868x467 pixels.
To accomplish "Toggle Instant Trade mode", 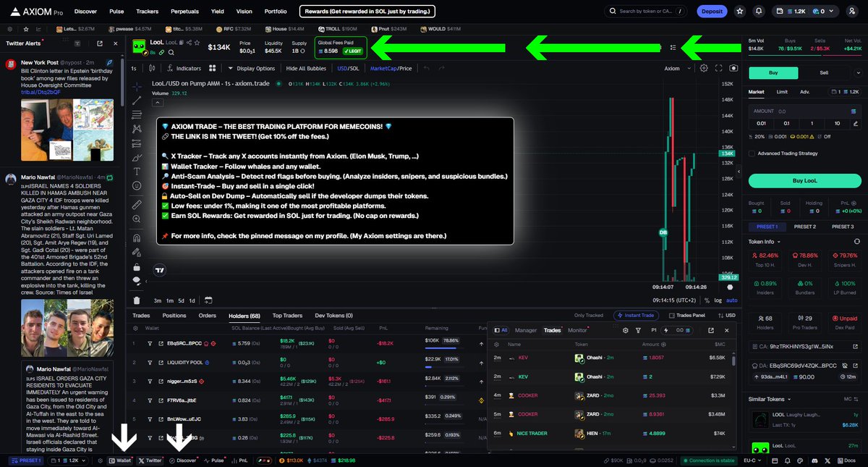I will 635,316.
